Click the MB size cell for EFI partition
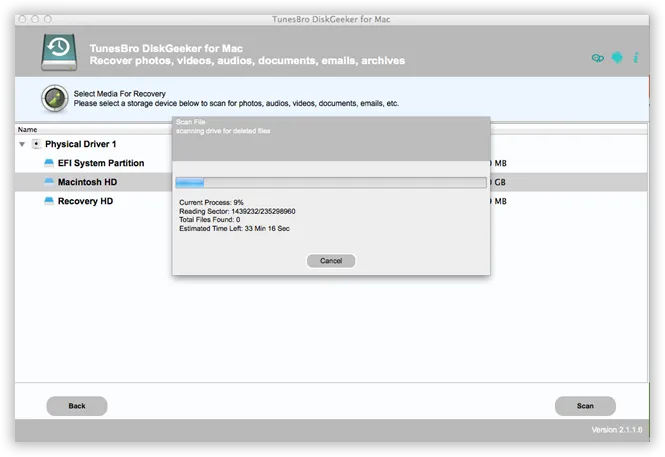Image resolution: width=665 pixels, height=457 pixels. click(x=498, y=163)
